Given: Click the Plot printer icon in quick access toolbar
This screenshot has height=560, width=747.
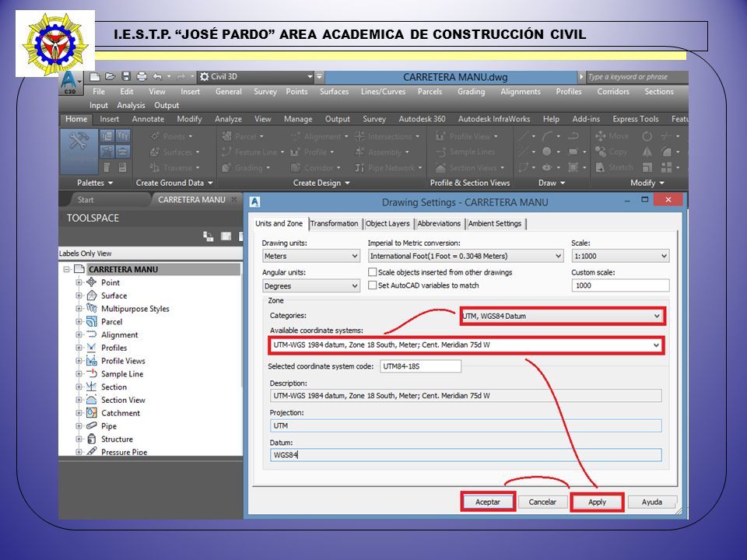Looking at the screenshot, I should point(142,77).
